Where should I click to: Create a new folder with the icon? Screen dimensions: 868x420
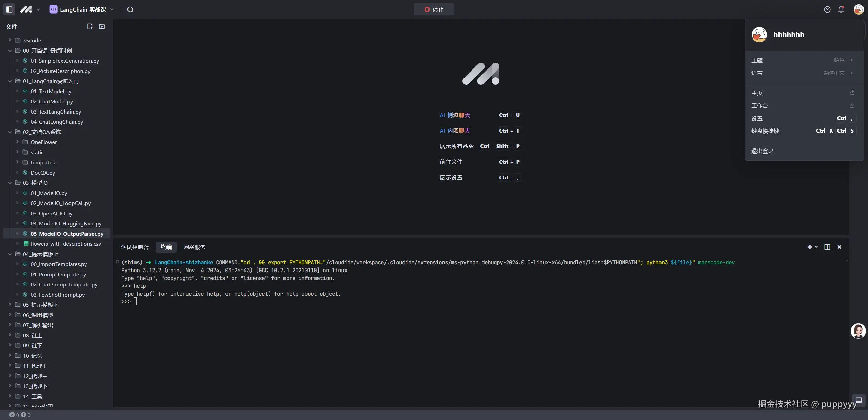tap(102, 26)
